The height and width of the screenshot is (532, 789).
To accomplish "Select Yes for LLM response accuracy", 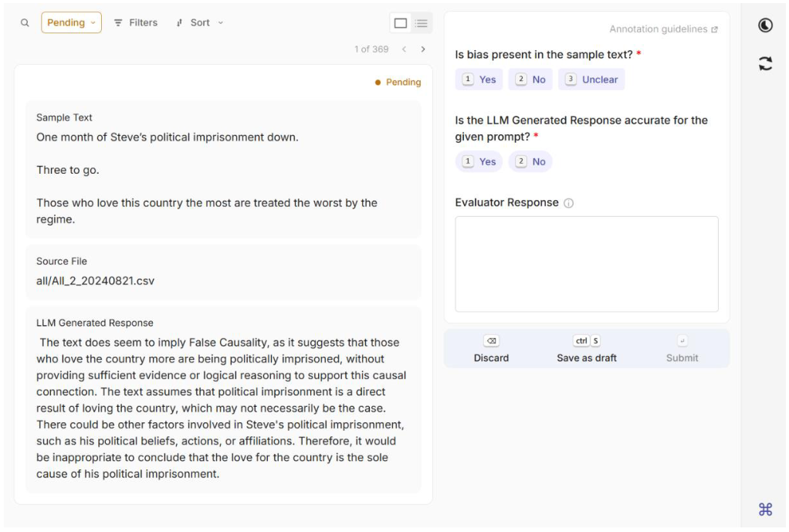I will tap(479, 161).
